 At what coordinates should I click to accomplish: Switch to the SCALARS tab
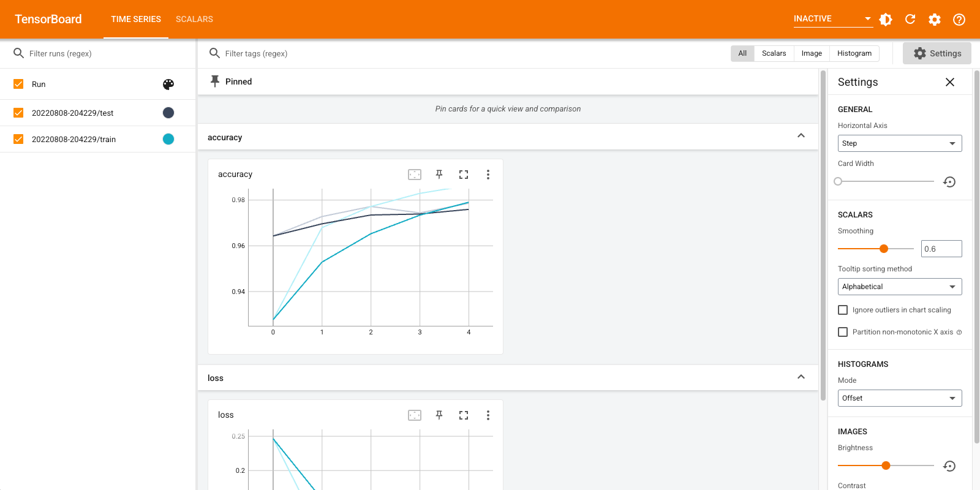(194, 19)
